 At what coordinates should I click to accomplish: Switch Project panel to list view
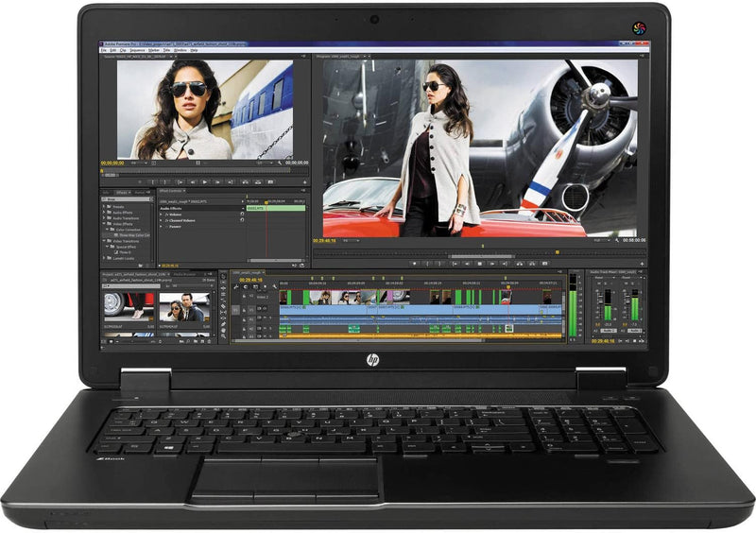104,341
